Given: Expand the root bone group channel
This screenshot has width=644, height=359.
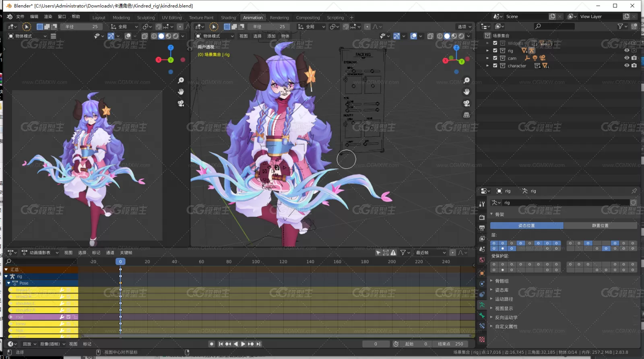Looking at the screenshot, I should click(11, 317).
